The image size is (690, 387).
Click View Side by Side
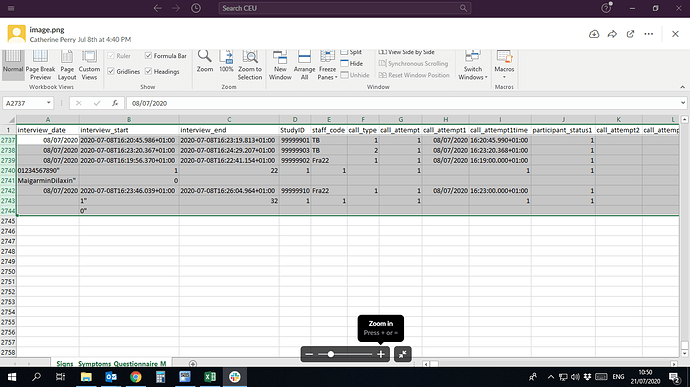pos(406,52)
